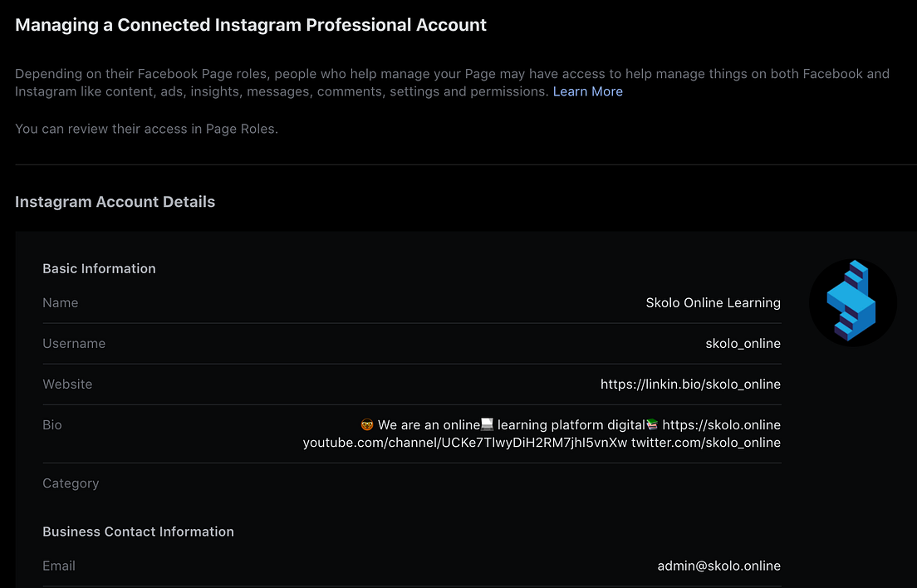Click the Username field showing skolo_online
Screen dimensions: 917x588
[743, 343]
